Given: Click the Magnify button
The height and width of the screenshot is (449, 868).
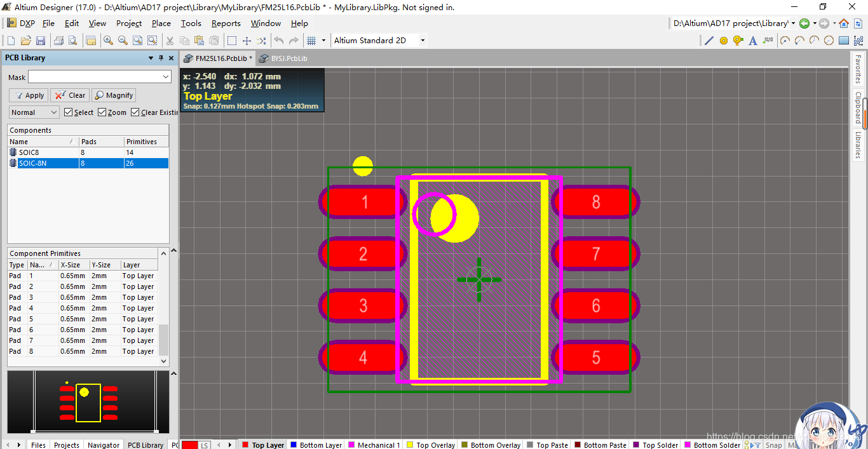Looking at the screenshot, I should coord(114,95).
